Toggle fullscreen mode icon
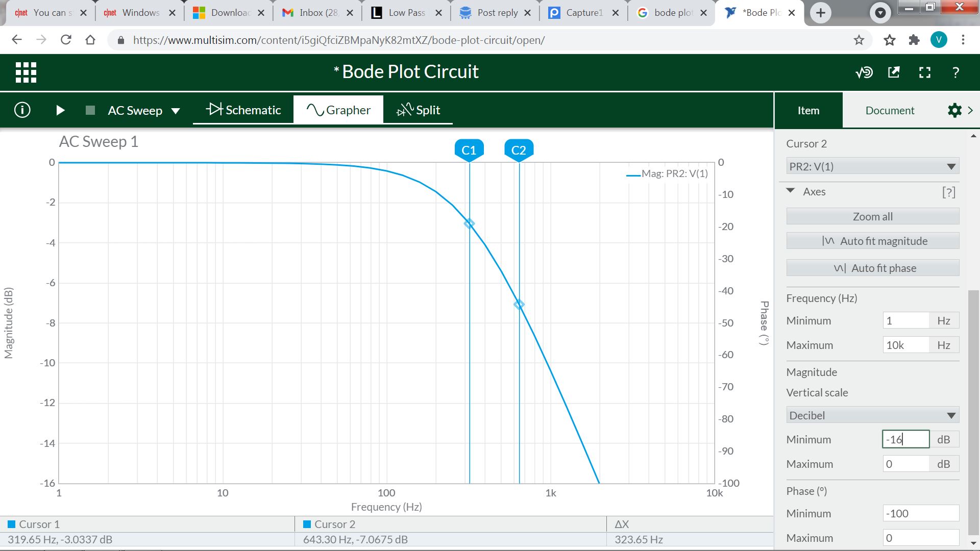The height and width of the screenshot is (551, 980). click(x=925, y=72)
